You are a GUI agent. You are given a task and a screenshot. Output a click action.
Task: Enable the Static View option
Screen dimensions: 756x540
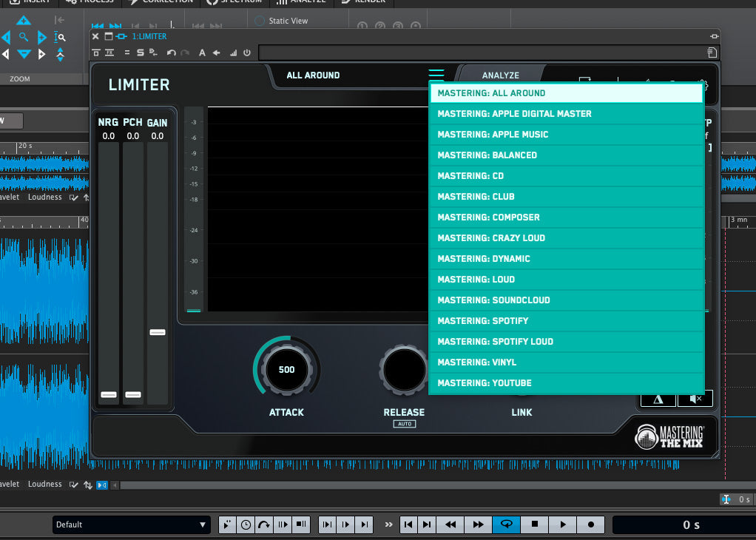click(260, 21)
